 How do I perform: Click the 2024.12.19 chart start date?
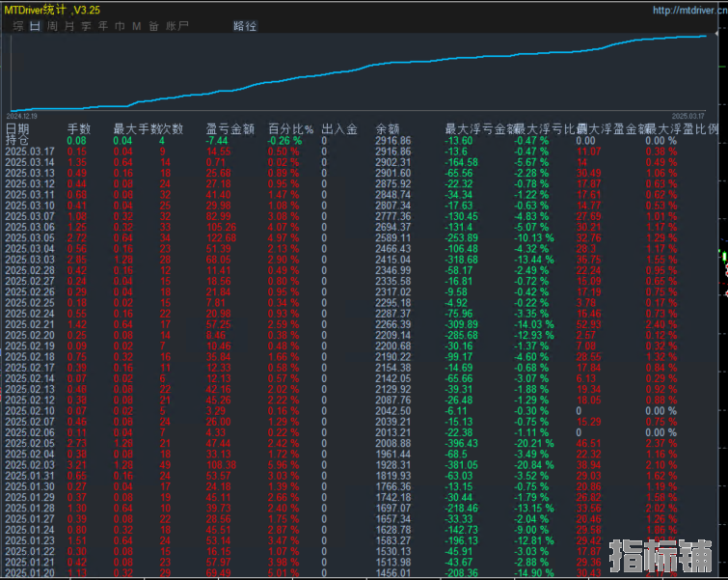22,116
